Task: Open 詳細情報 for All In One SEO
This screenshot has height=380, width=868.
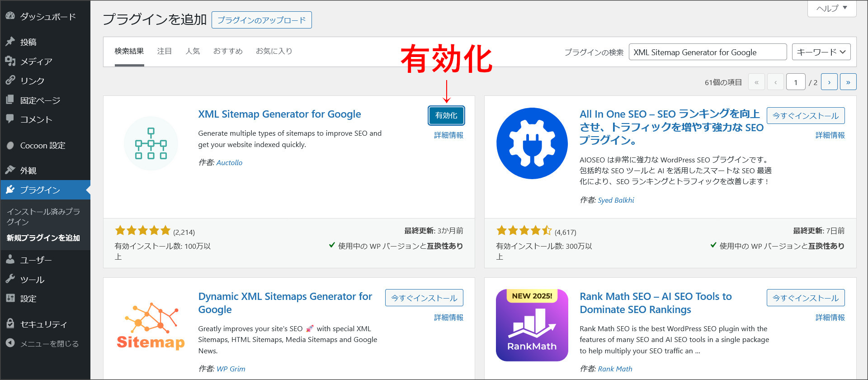Action: click(x=830, y=135)
